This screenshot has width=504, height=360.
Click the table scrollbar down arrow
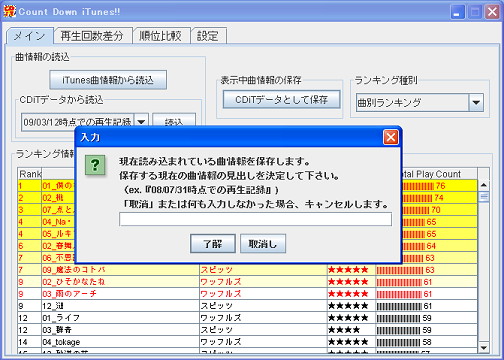coord(484,348)
